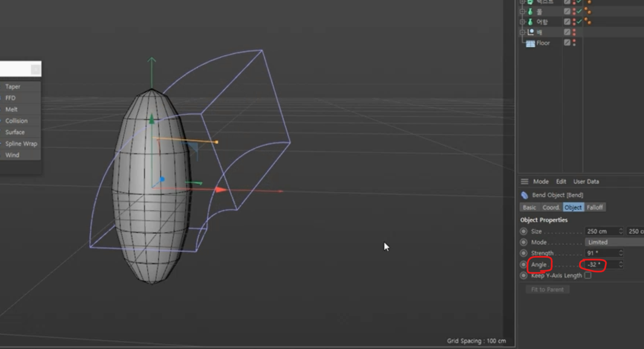Select the 배 object row
The width and height of the screenshot is (644, 349).
(x=540, y=32)
